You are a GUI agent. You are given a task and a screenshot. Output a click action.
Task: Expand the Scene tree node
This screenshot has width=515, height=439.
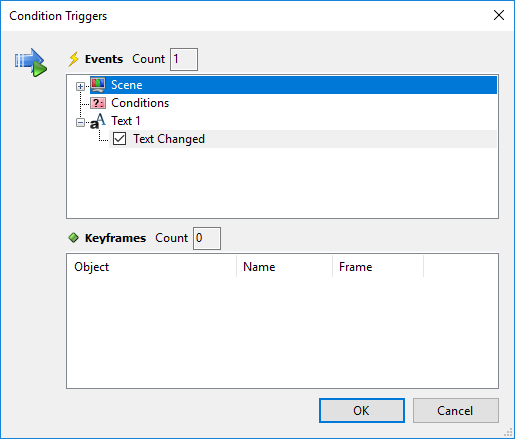80,86
